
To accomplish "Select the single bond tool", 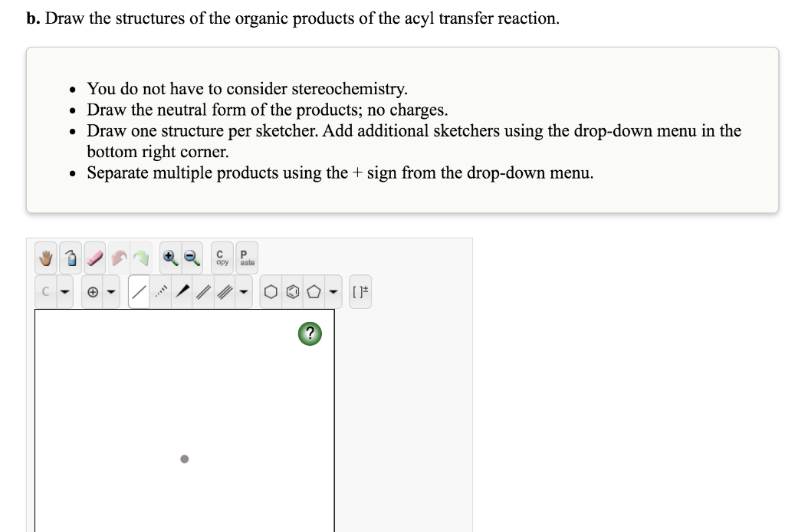I will point(139,291).
